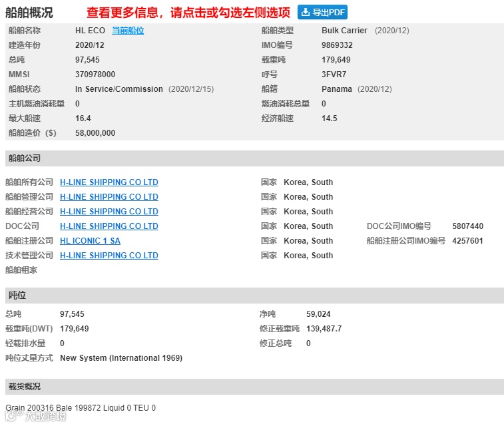Screen dimensions: 504x426
Task: Select registered company IMO number 4257601
Action: tap(467, 241)
